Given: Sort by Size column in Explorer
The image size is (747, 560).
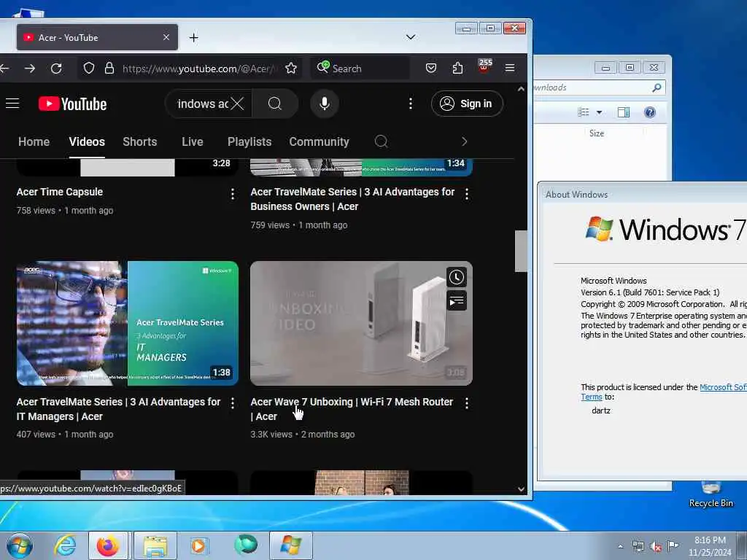Looking at the screenshot, I should click(x=597, y=133).
